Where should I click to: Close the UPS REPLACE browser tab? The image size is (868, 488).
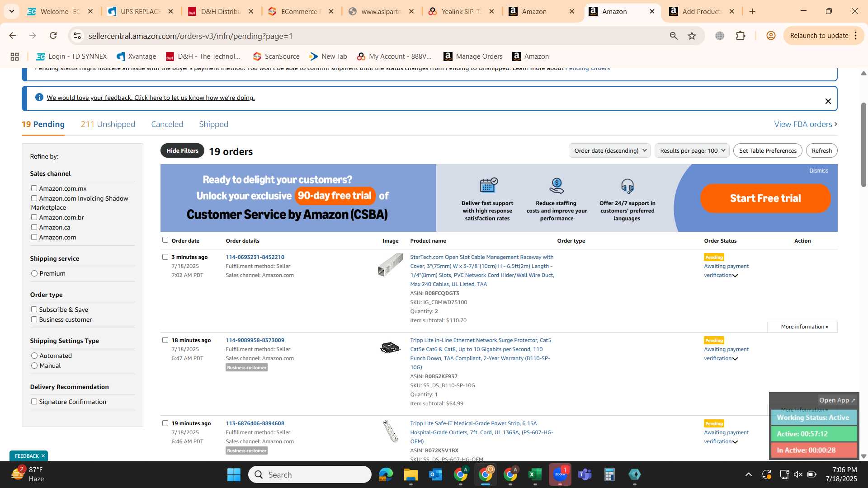(170, 11)
